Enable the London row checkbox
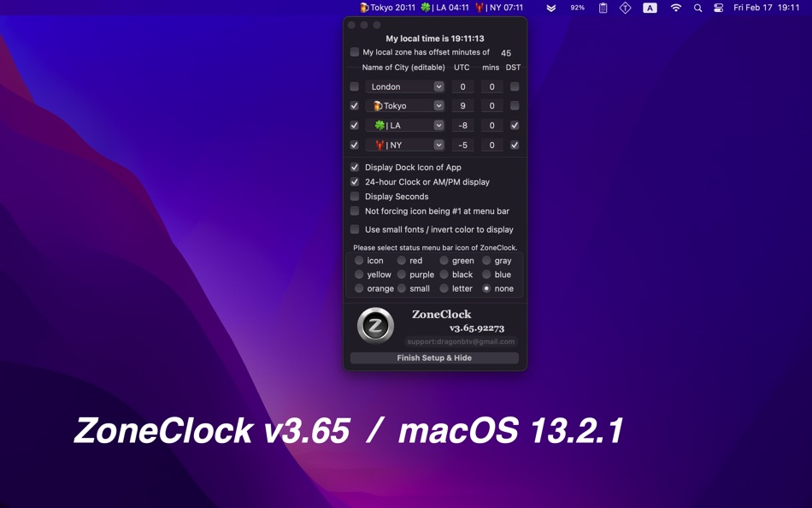 coord(354,86)
